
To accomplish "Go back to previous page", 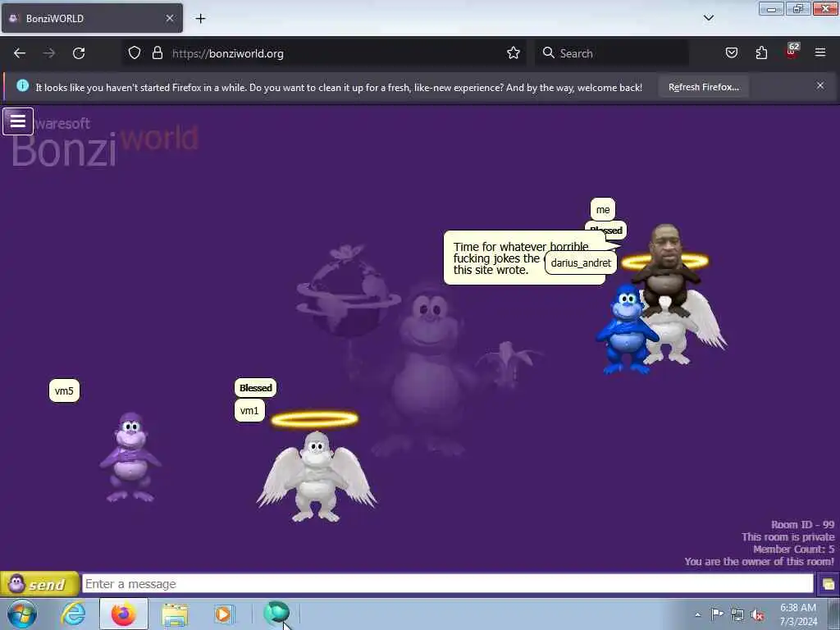I will (x=20, y=53).
